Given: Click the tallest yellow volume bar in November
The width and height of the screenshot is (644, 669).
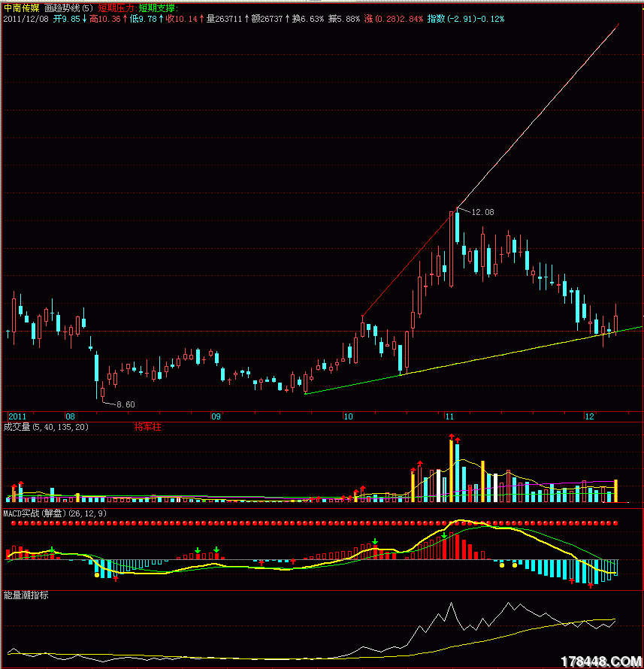Looking at the screenshot, I should coord(451,471).
